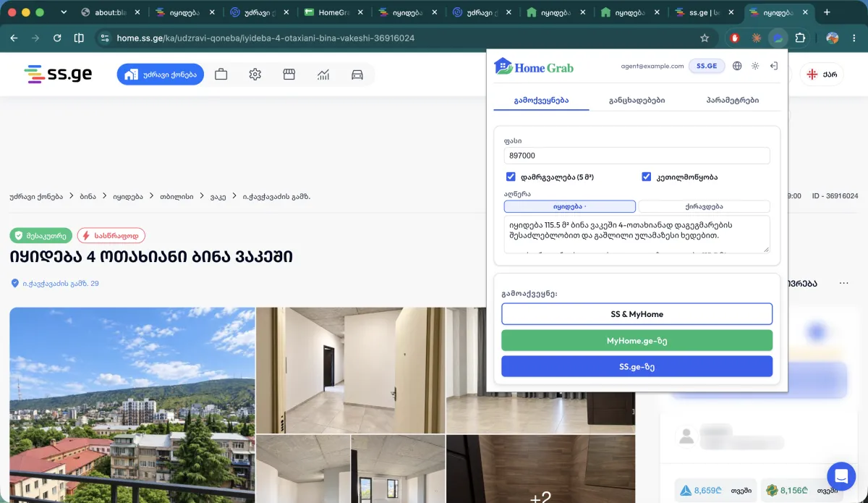868x503 pixels.
Task: Open the briefcase jobs category icon
Action: tap(221, 75)
